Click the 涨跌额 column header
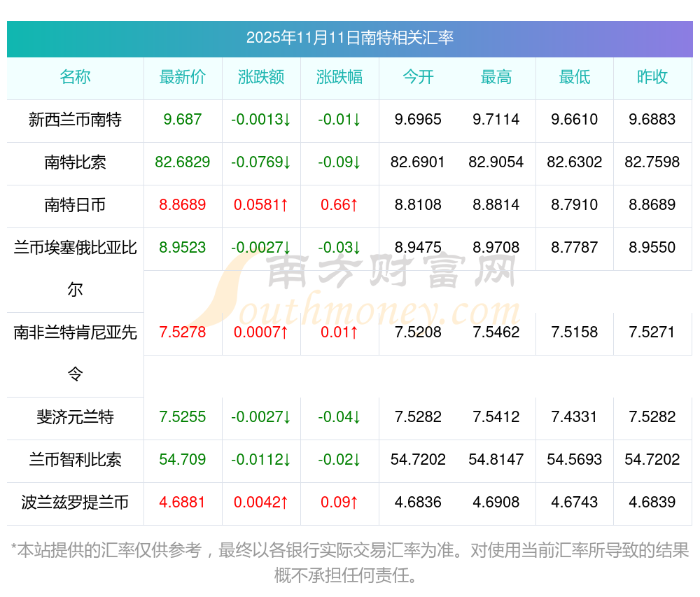The image size is (700, 597). (x=260, y=77)
